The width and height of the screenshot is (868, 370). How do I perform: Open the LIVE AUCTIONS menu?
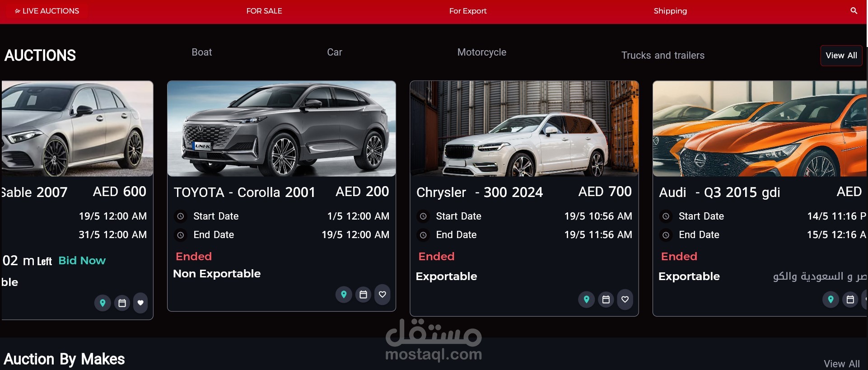[47, 11]
